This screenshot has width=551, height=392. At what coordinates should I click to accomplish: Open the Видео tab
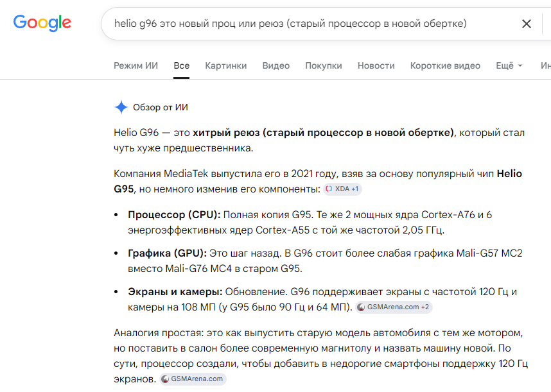tap(276, 65)
